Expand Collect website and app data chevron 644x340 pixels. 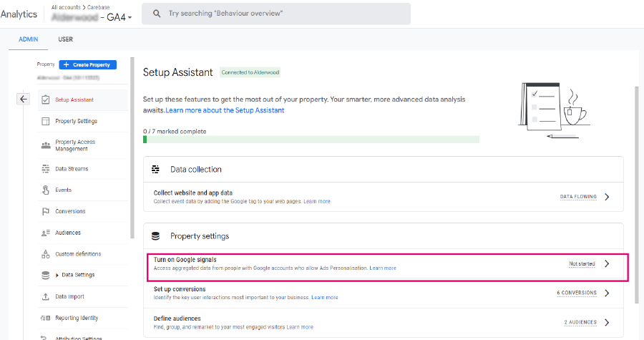(x=607, y=197)
